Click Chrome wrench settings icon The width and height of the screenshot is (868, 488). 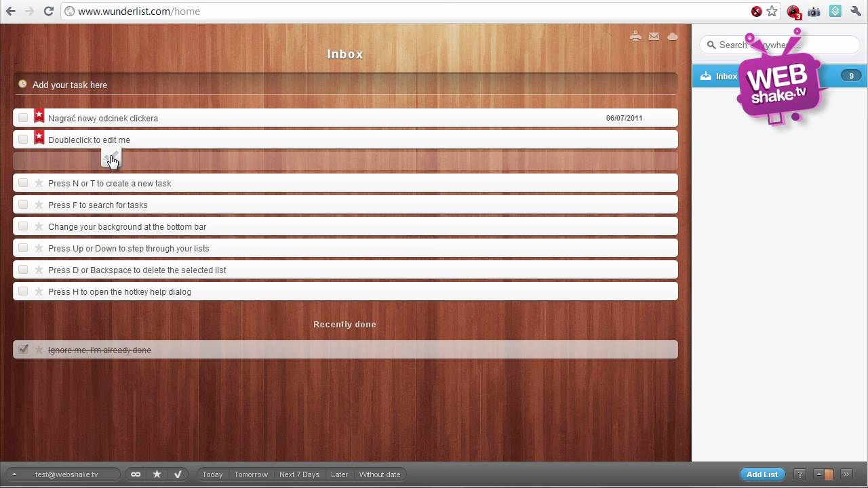(856, 12)
